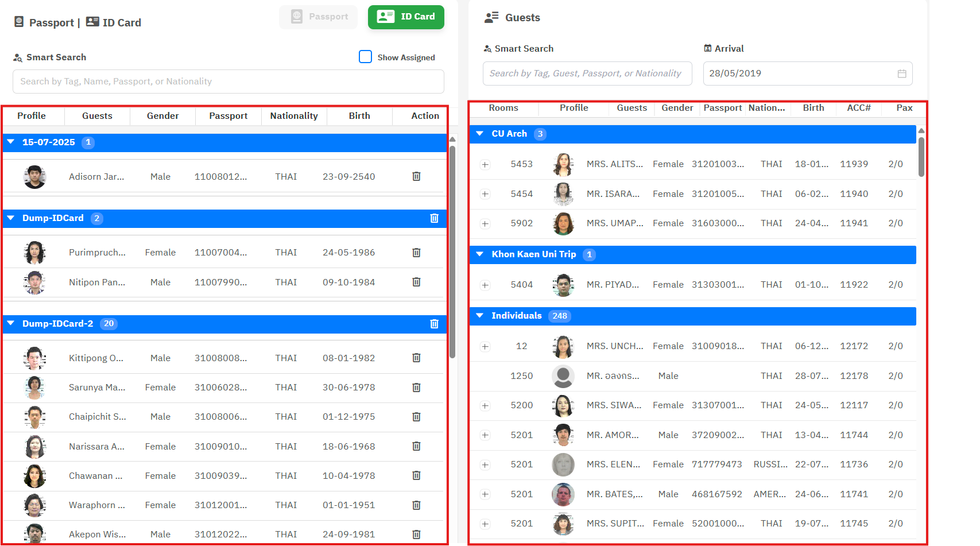Expand room 5453 row with plus icon

485,165
